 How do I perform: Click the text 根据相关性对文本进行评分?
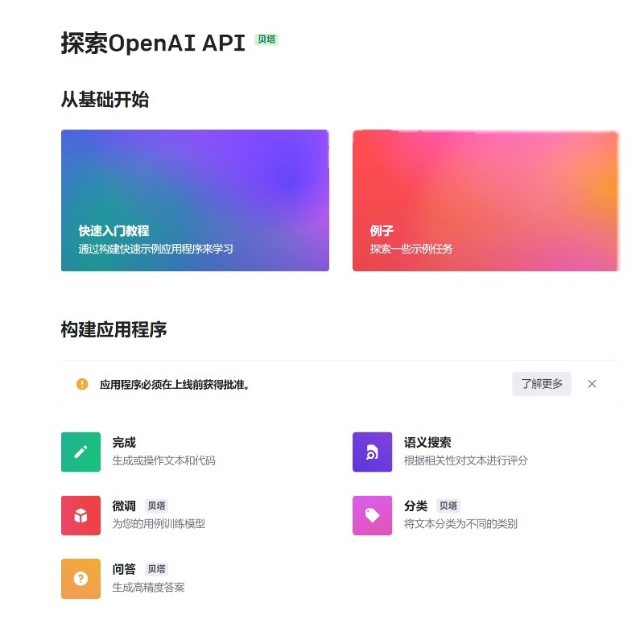click(466, 460)
